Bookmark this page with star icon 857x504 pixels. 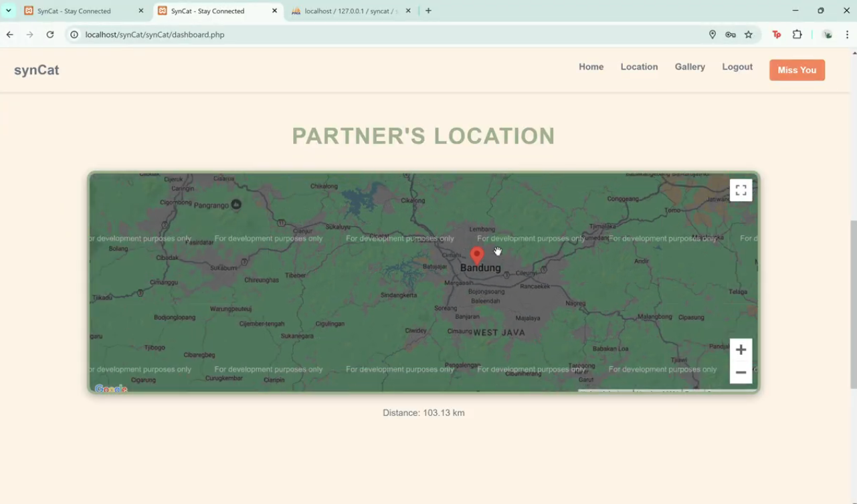[749, 35]
